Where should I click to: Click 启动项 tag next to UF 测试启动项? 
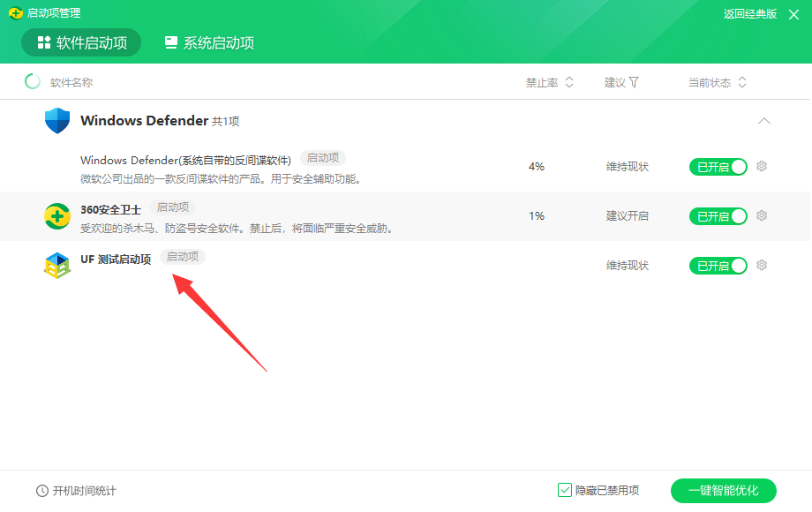183,257
